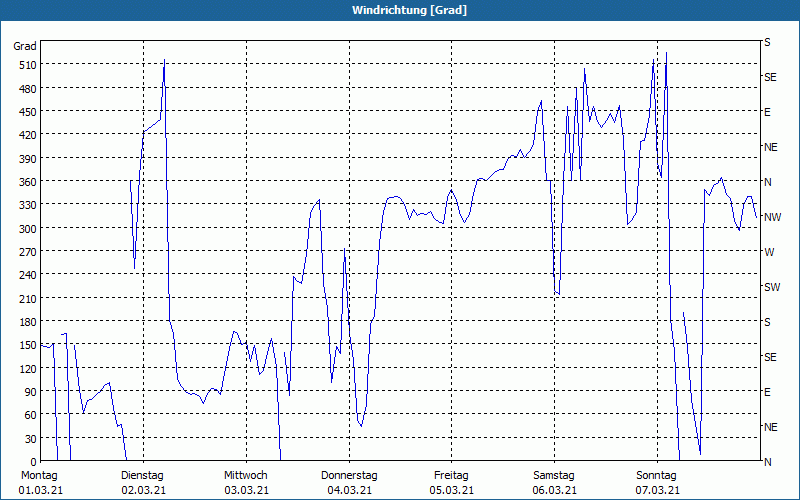Click the S label at 180 degrees
Viewport: 800px width, 500px height.
pyautogui.click(x=767, y=322)
